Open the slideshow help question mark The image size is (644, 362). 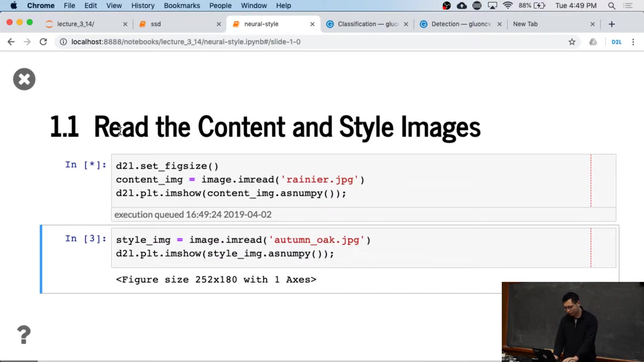click(x=23, y=335)
